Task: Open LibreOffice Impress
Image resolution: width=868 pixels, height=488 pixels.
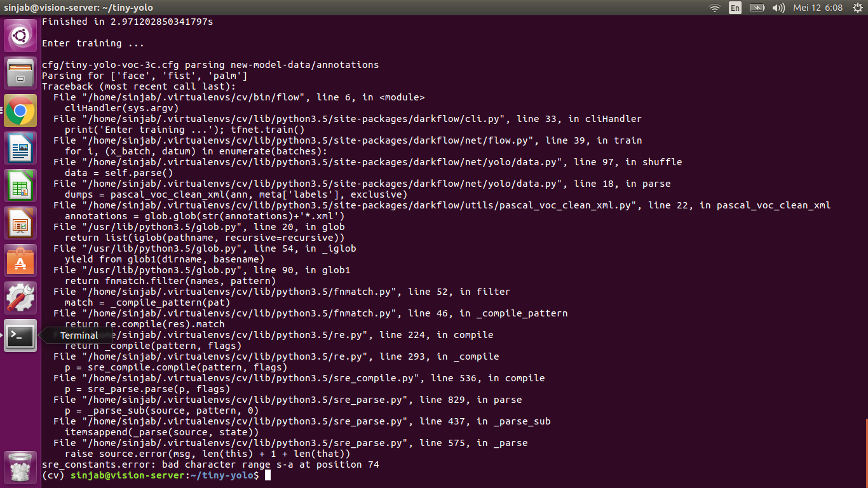Action: pyautogui.click(x=20, y=222)
